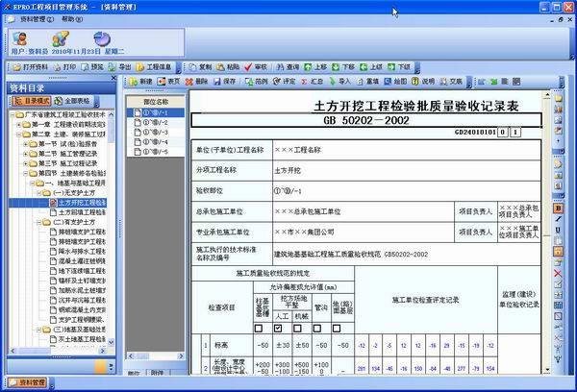The image size is (577, 392).
Task: Click the 打印 print icon
Action: tap(57, 67)
